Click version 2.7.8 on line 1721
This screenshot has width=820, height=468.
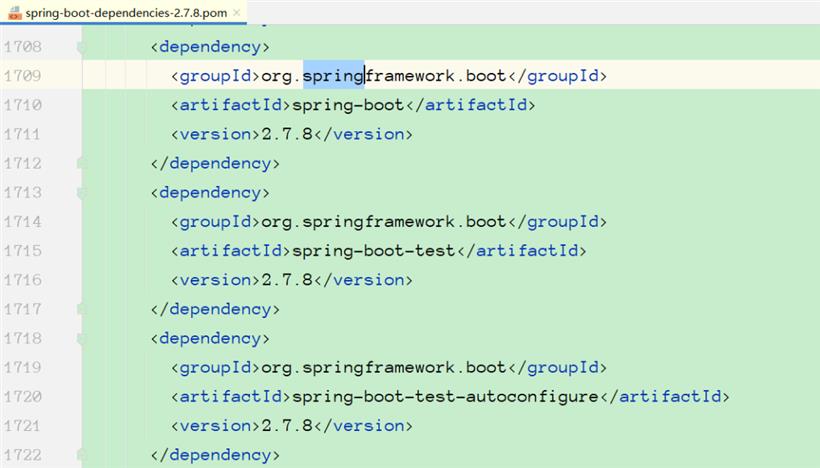click(x=287, y=426)
